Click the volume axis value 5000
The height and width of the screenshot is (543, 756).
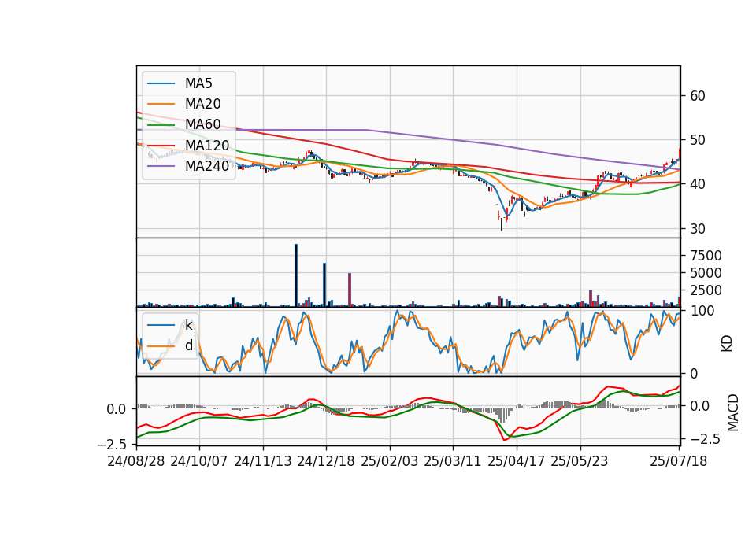point(706,273)
